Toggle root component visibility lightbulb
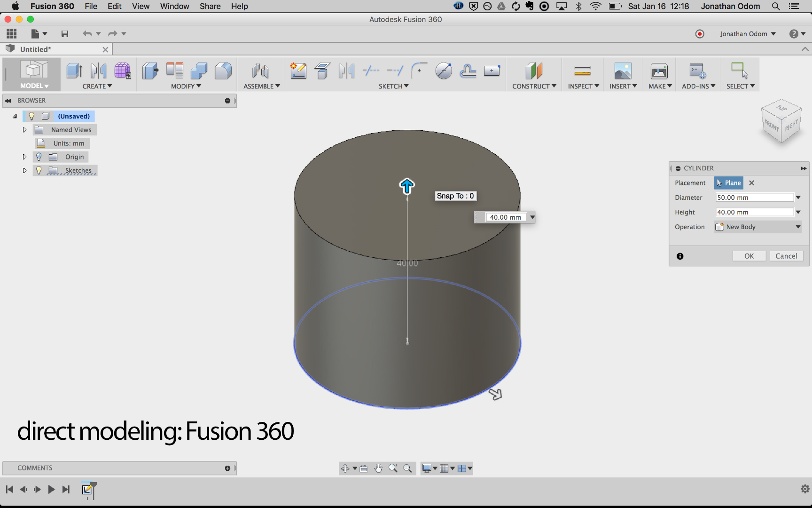The width and height of the screenshot is (812, 508). pos(31,116)
